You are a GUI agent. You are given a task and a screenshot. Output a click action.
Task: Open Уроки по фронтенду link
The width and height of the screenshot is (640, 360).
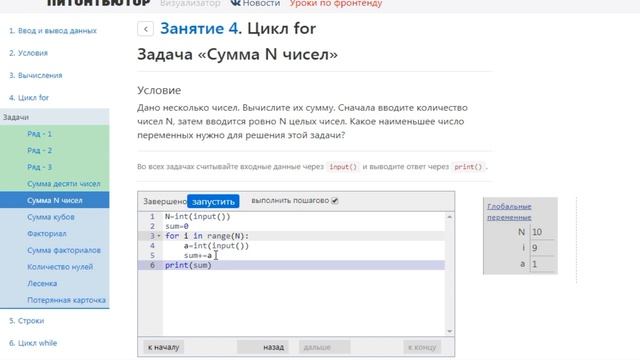click(336, 3)
